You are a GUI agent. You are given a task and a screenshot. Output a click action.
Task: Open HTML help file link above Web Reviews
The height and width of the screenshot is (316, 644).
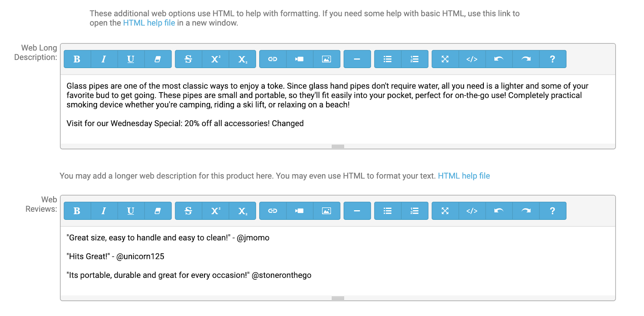tap(464, 176)
